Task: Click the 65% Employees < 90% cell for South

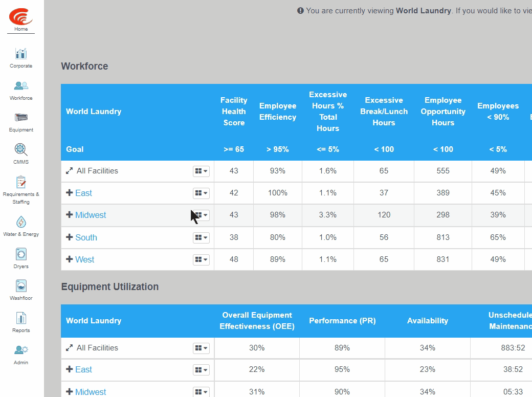Action: pos(498,237)
